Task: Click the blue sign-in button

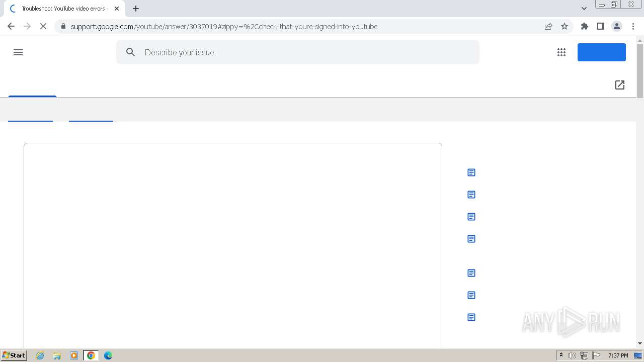Action: point(602,52)
